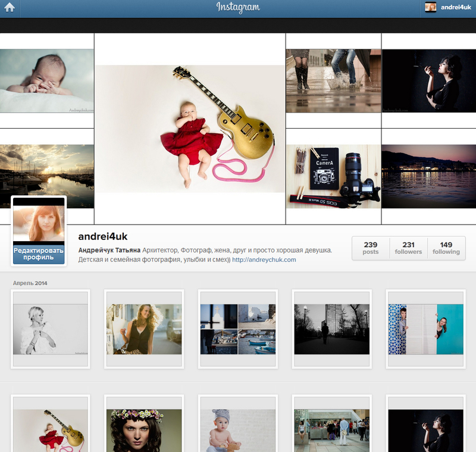476x452 pixels.
Task: Open the sleeping newborn banner photo
Action: point(46,80)
